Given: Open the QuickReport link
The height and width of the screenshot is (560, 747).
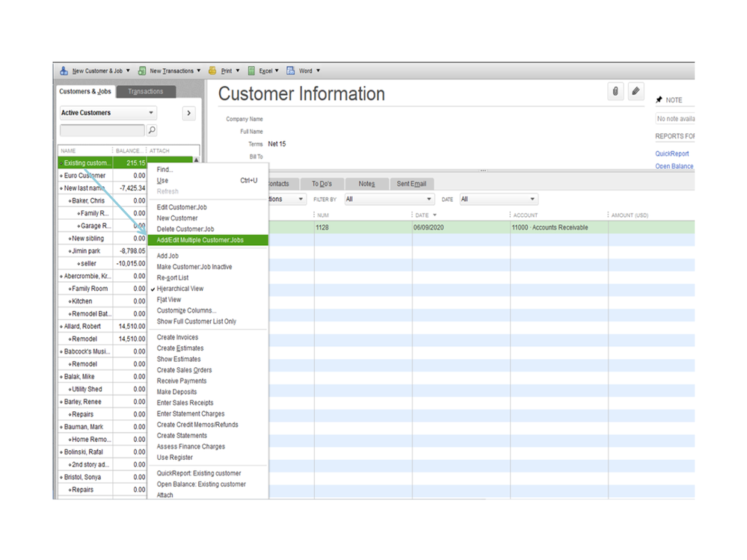Looking at the screenshot, I should [x=672, y=154].
